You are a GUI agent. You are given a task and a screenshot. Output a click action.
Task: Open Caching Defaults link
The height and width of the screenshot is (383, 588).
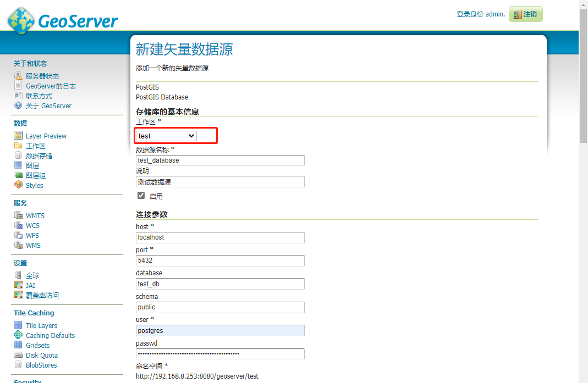pos(50,335)
